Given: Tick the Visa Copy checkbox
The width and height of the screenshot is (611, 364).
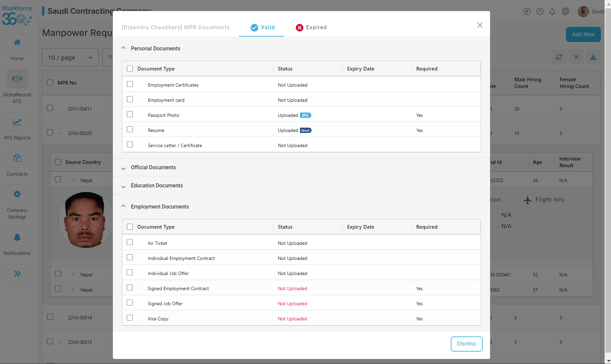Looking at the screenshot, I should click(130, 318).
